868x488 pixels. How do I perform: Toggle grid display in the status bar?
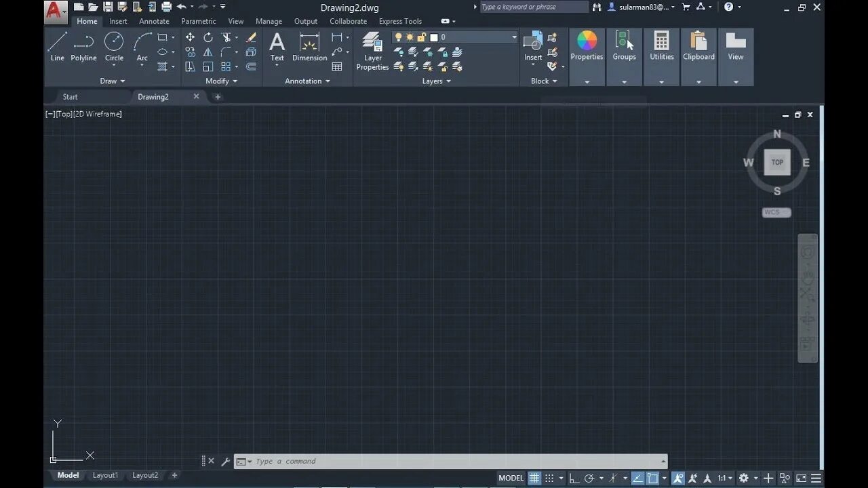(534, 478)
